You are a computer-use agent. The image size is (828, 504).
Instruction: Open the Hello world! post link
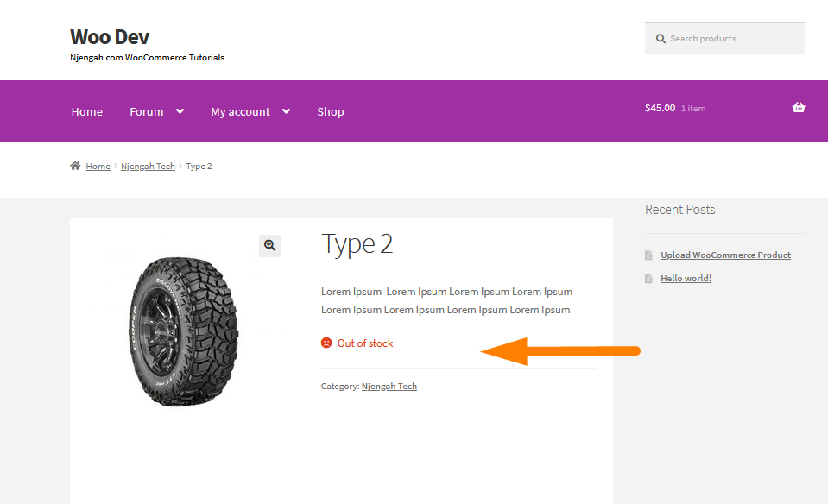coord(686,278)
